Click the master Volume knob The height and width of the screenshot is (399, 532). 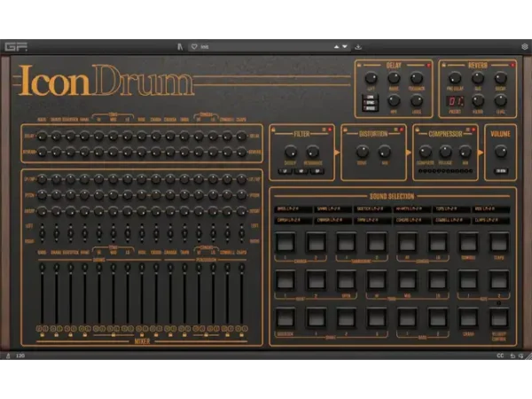[500, 152]
